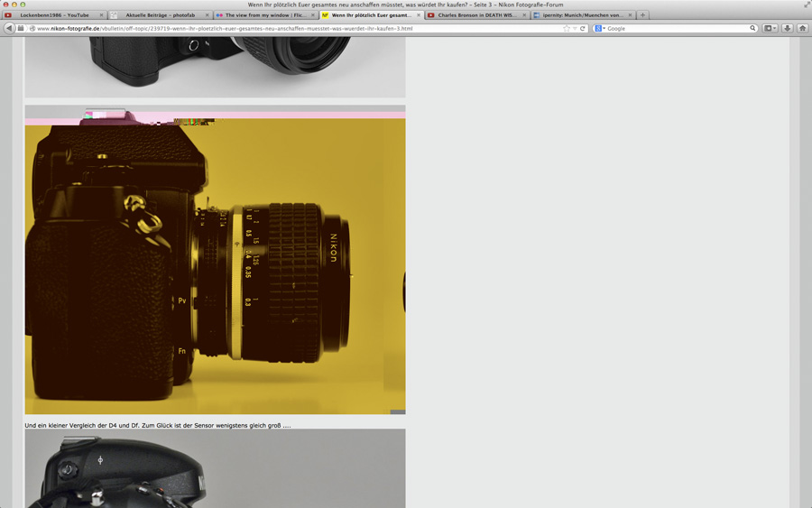The height and width of the screenshot is (508, 812).
Task: Close the Flickr view from my window tab
Action: point(313,15)
